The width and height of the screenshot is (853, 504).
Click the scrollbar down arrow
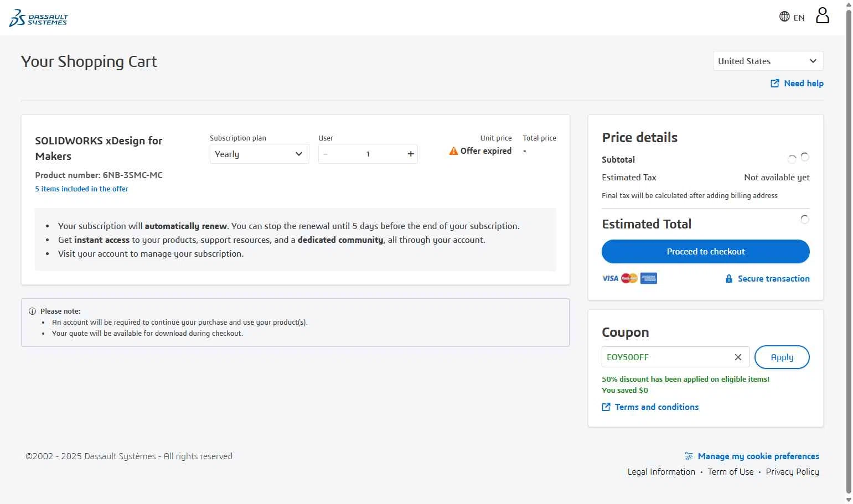[x=849, y=500]
